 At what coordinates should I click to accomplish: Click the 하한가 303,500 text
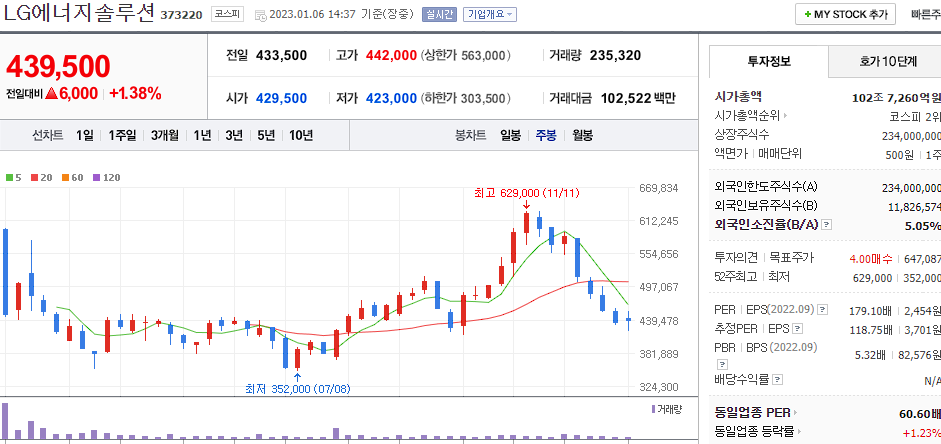click(466, 98)
